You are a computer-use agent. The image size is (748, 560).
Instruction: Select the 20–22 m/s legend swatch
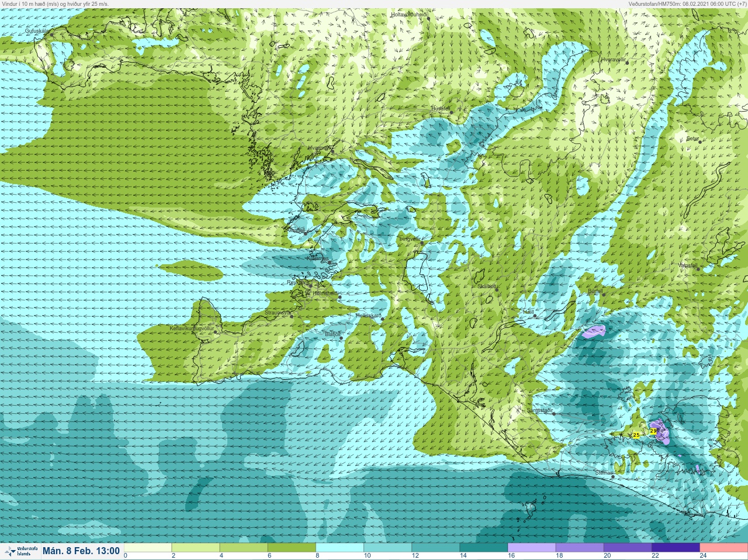(x=628, y=548)
